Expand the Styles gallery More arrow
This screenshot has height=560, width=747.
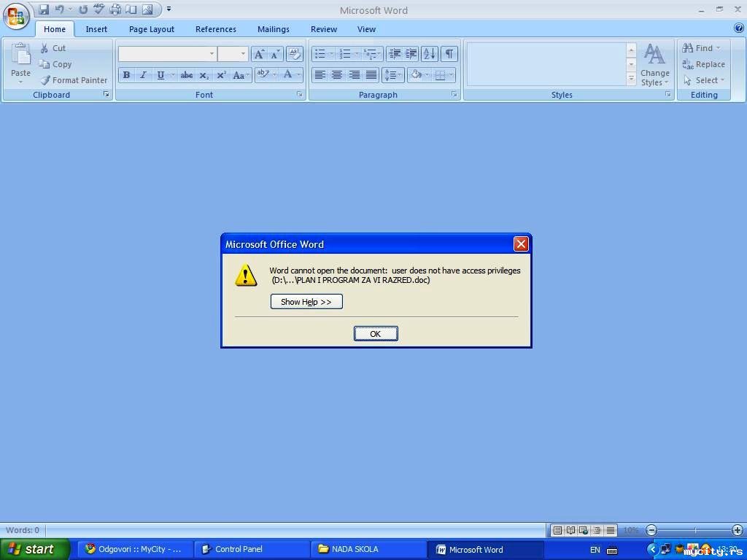(x=631, y=79)
